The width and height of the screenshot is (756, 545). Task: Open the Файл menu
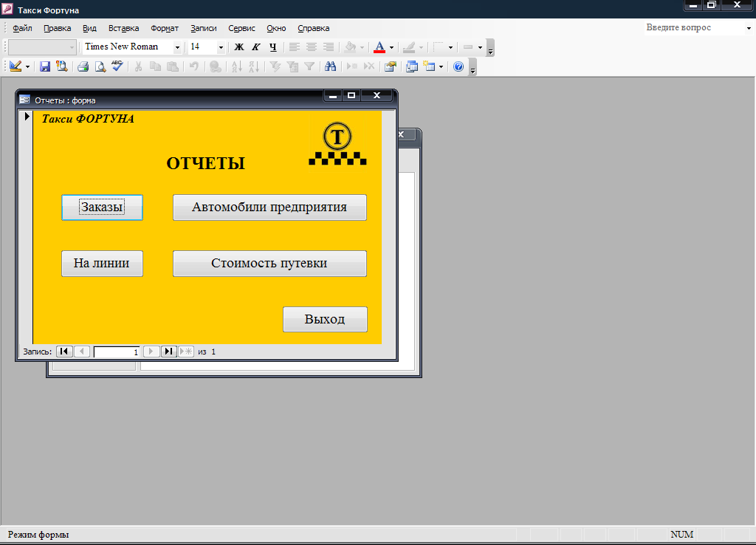click(x=22, y=28)
